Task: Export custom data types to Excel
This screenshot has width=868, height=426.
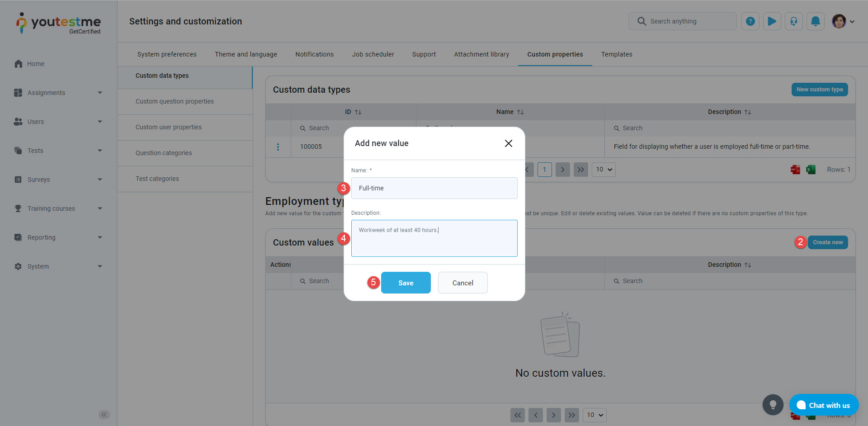Action: tap(811, 170)
